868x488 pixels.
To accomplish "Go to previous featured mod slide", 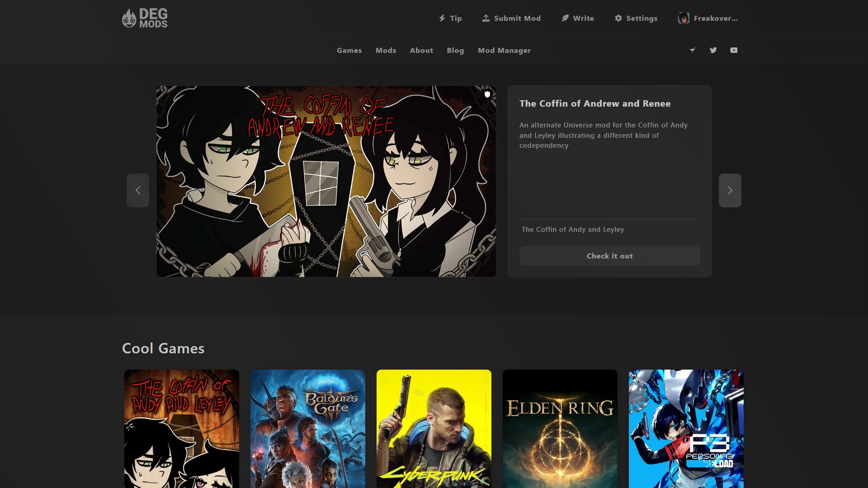I will coord(138,190).
